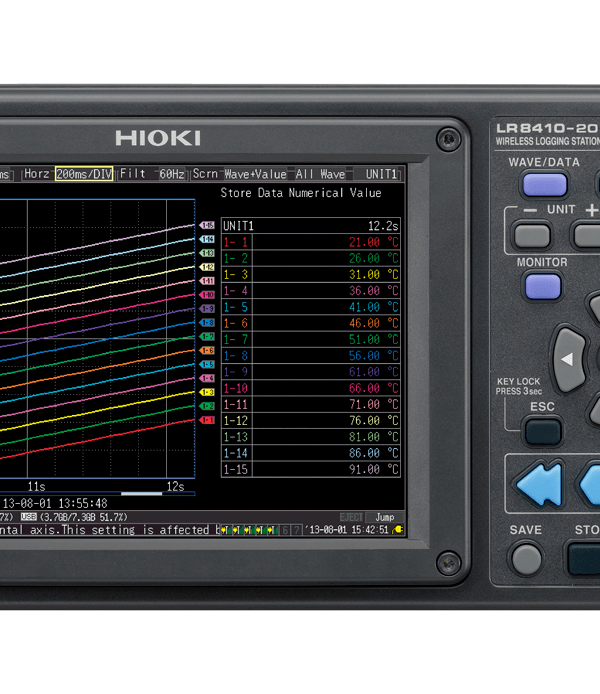
Task: Click the 86.00 °C value for 1-14
Action: pyautogui.click(x=374, y=453)
